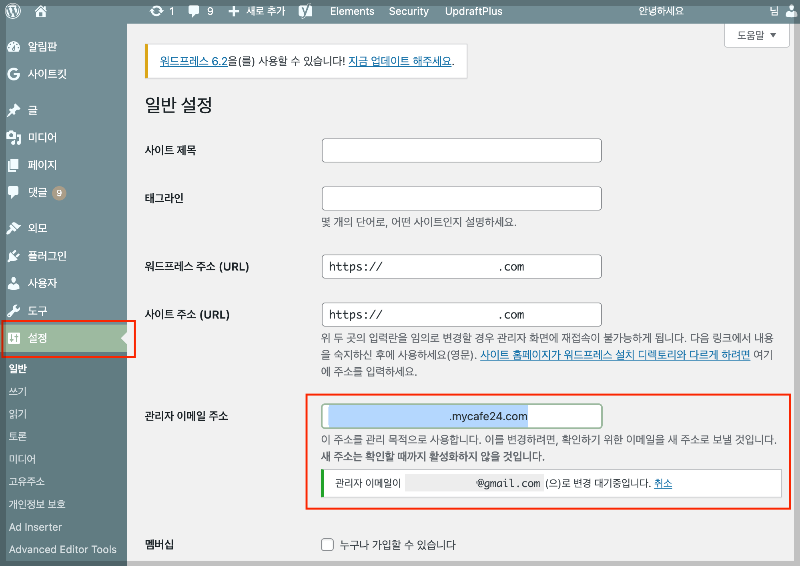Open the Yoast SEO toolbar icon
This screenshot has height=566, width=800.
(x=305, y=11)
